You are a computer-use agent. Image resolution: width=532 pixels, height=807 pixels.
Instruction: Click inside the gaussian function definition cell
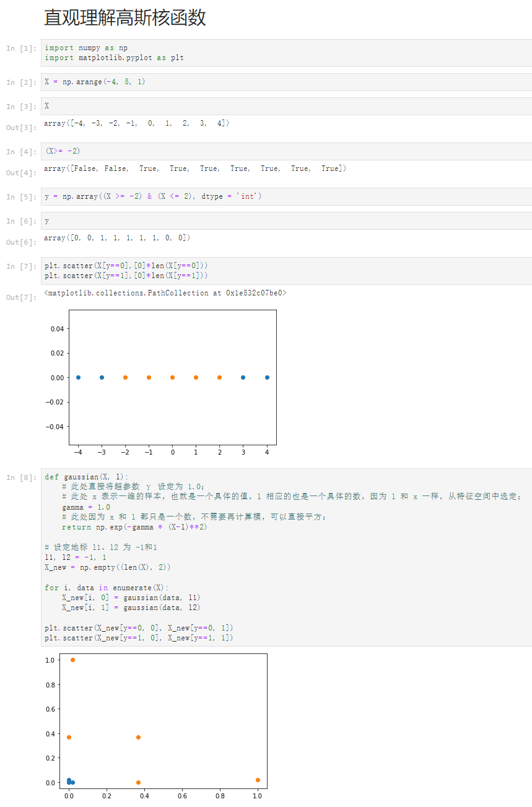(286, 557)
